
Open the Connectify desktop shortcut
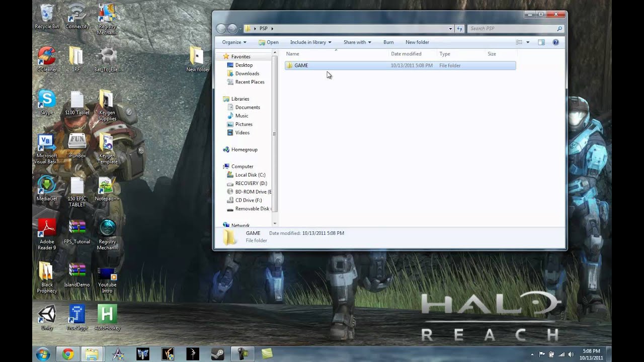click(x=77, y=16)
